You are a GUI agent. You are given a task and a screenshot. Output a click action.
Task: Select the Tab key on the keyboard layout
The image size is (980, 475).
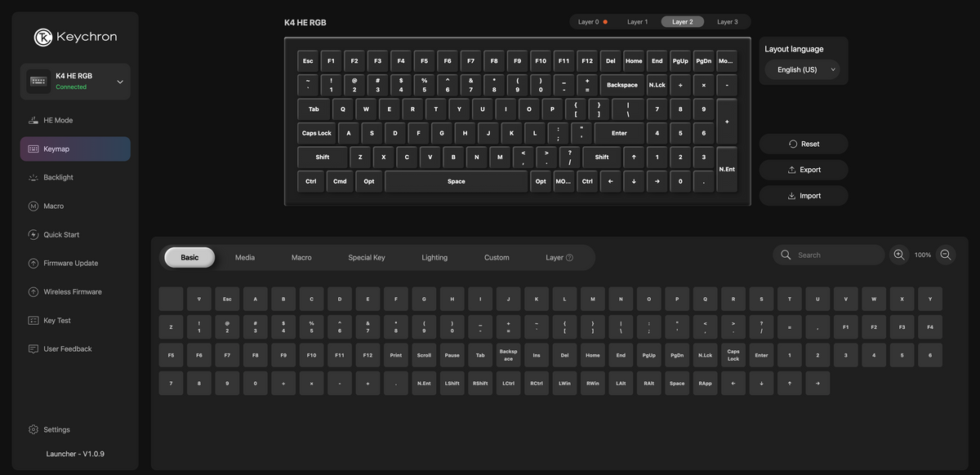click(314, 109)
